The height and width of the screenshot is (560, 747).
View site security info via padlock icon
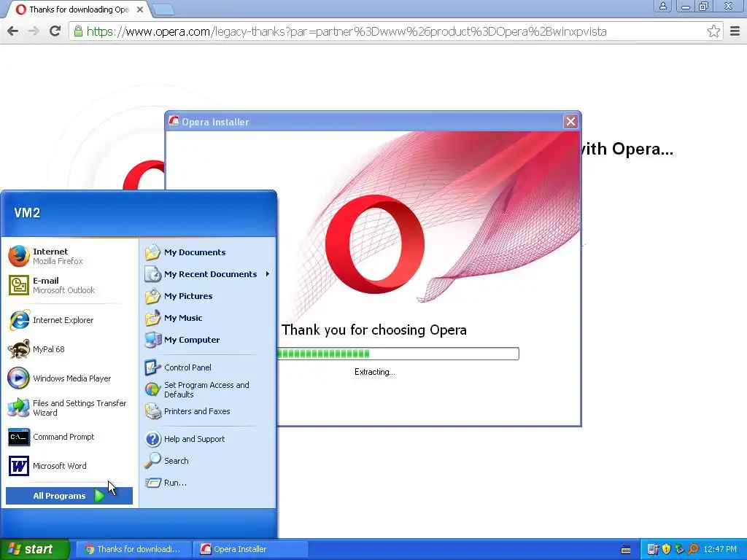pos(78,31)
